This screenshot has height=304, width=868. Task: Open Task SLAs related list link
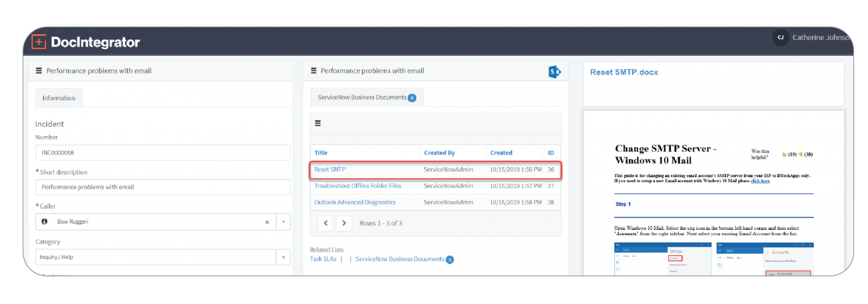[x=323, y=259]
